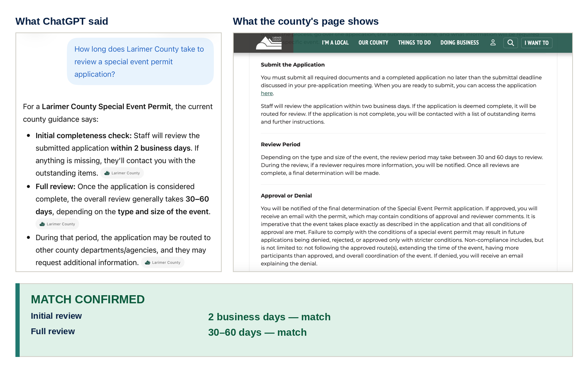This screenshot has height=372, width=588.
Task: Click the search magnifier icon
Action: [510, 43]
